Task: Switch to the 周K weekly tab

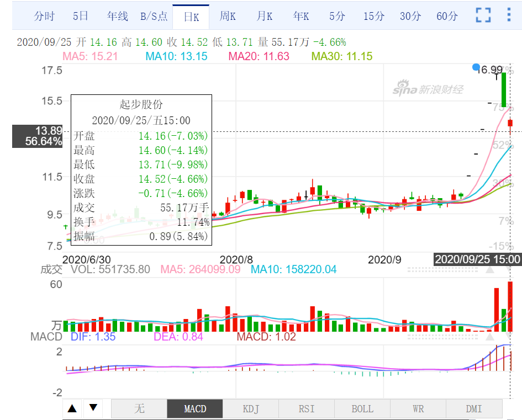Action: [x=228, y=15]
